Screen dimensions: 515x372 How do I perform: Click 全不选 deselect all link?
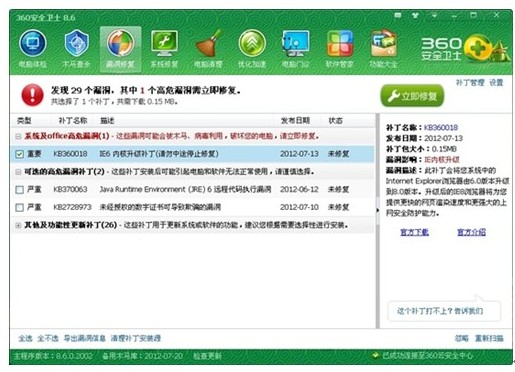pyautogui.click(x=48, y=338)
